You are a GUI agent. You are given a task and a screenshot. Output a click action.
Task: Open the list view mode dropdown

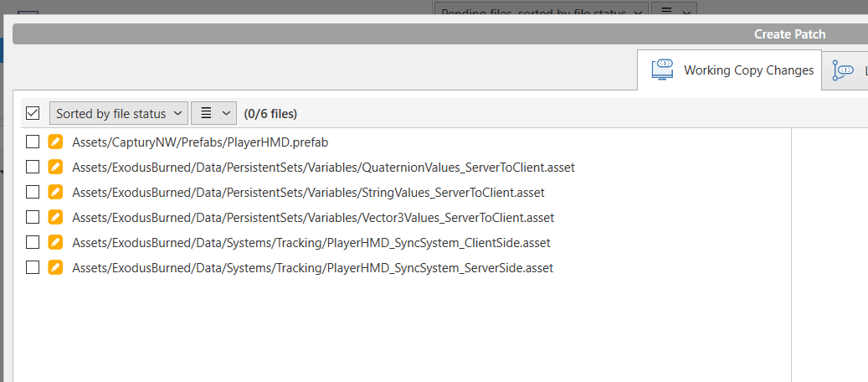point(213,113)
